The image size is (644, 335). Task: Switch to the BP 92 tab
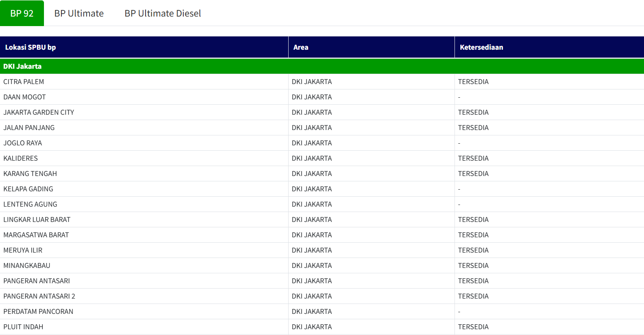click(x=22, y=13)
